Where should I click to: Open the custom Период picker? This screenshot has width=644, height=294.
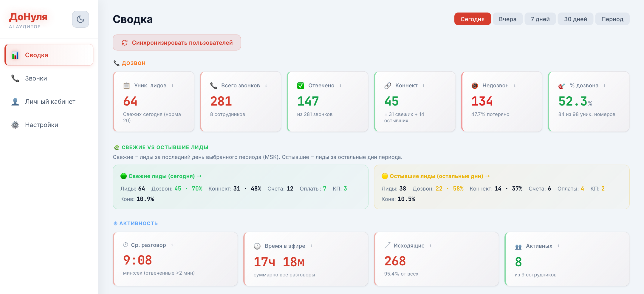[x=612, y=19]
